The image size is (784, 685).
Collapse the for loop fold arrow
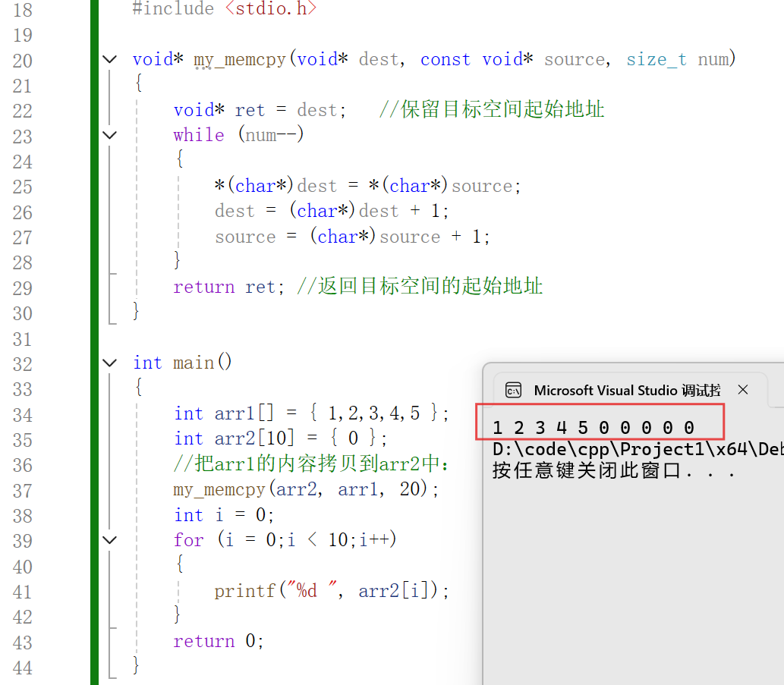[109, 539]
